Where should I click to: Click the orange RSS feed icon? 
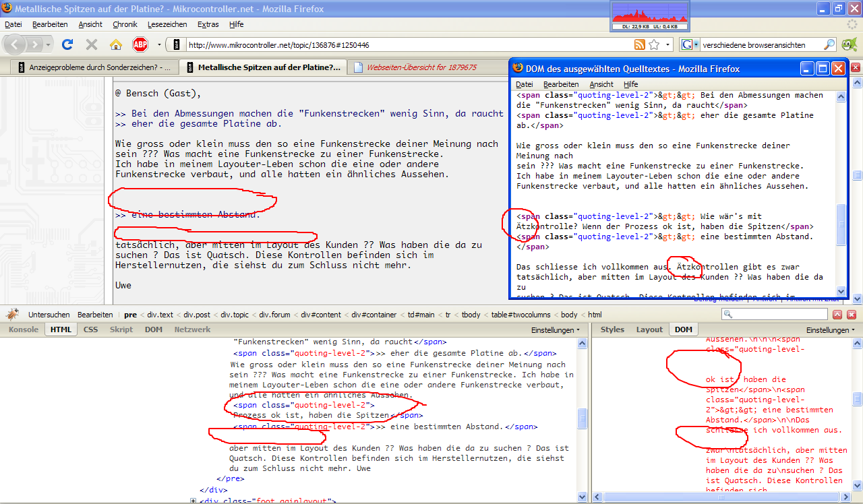(x=640, y=45)
